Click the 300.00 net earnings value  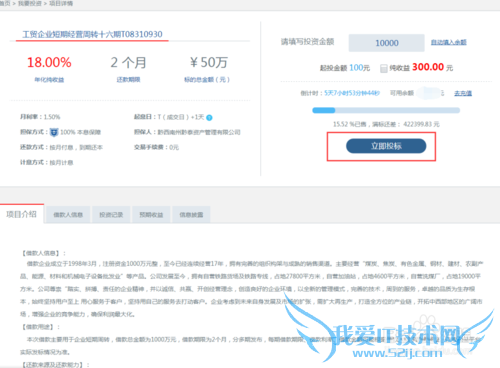(428, 67)
